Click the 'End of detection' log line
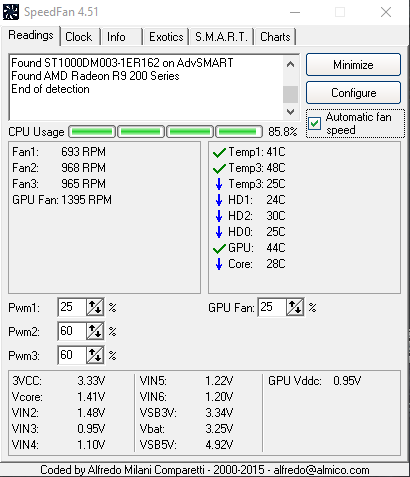410x477 pixels. click(50, 89)
